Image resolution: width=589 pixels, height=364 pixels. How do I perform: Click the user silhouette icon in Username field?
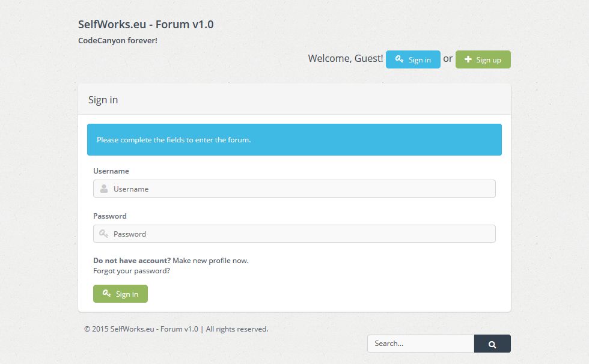(x=104, y=189)
